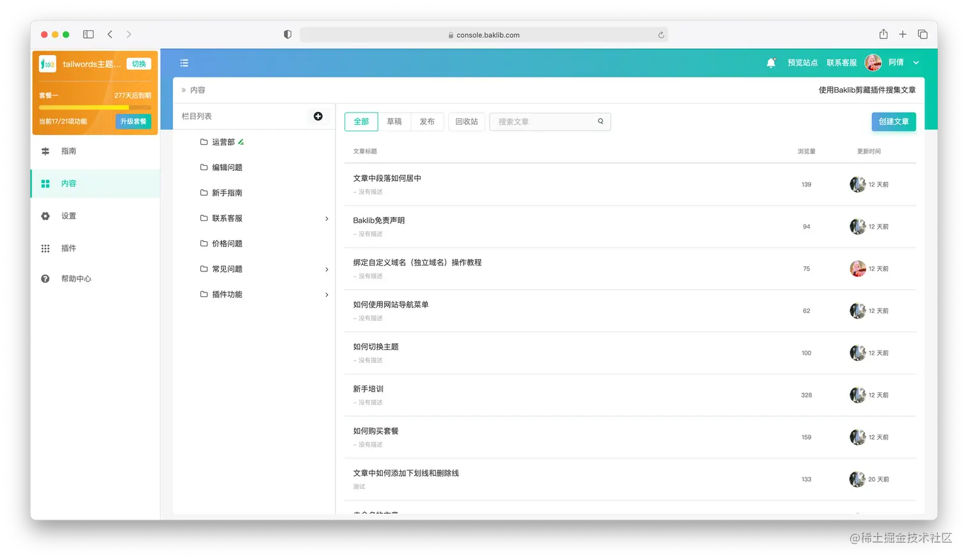Add a new column with plus icon

click(x=318, y=116)
